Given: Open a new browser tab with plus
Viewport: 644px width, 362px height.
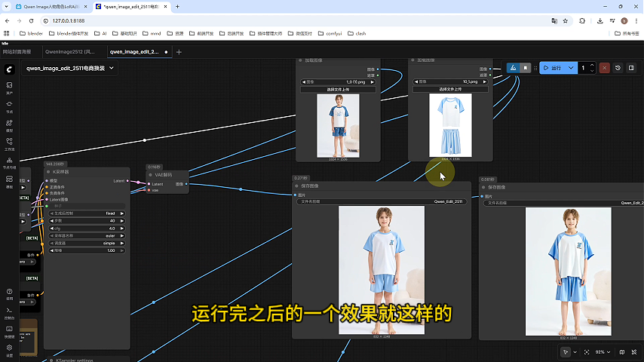Looking at the screenshot, I should (177, 7).
